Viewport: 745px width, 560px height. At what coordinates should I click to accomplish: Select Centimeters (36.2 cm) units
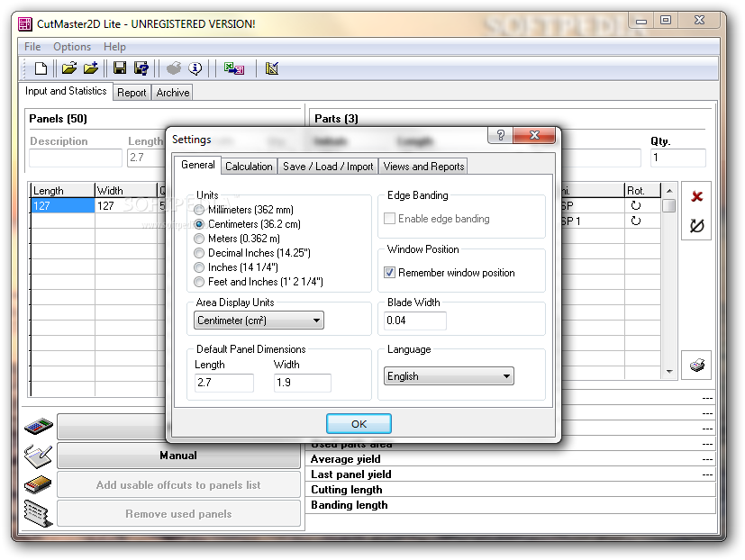tap(199, 224)
